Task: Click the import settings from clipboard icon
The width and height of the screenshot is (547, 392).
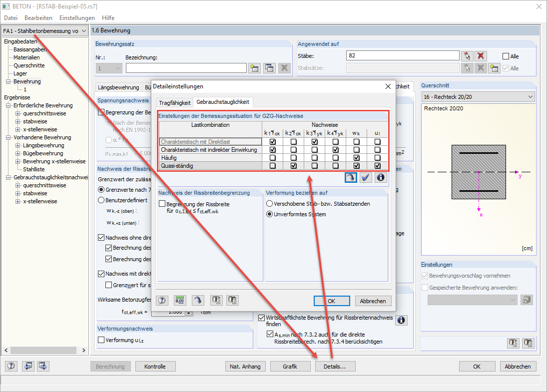Action: tap(231, 300)
